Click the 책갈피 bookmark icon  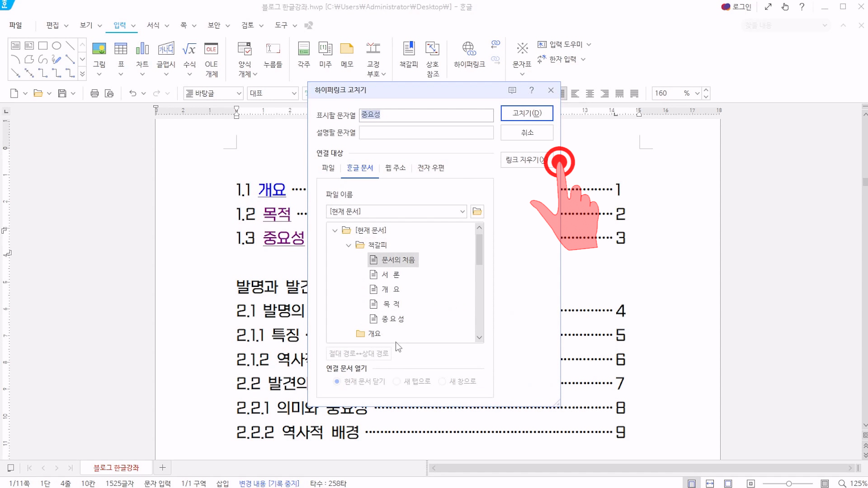pos(409,49)
